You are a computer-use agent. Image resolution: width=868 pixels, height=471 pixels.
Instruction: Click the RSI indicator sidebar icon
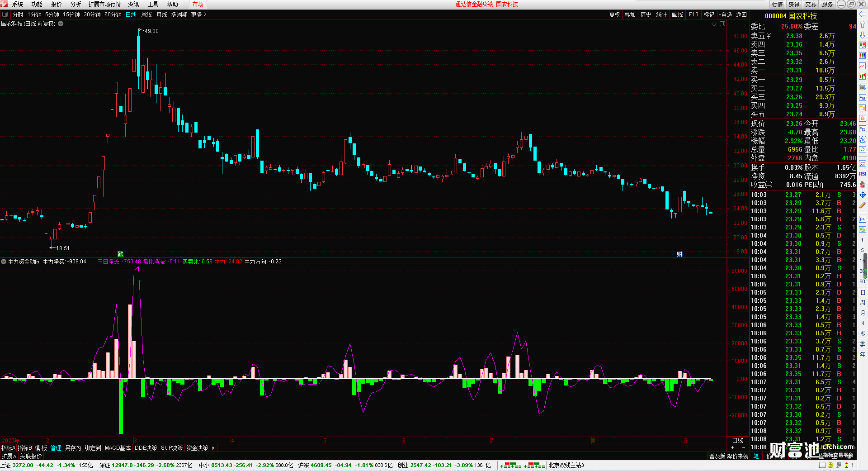point(863,174)
